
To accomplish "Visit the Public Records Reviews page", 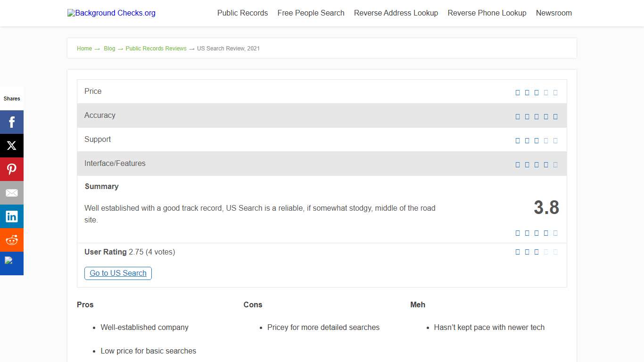I will pyautogui.click(x=156, y=48).
